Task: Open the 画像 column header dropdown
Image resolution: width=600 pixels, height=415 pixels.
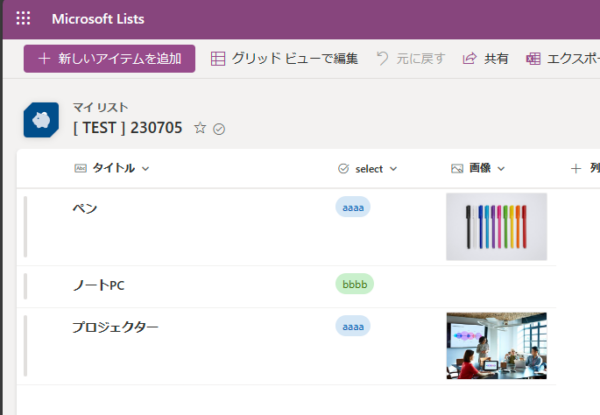Action: click(478, 168)
